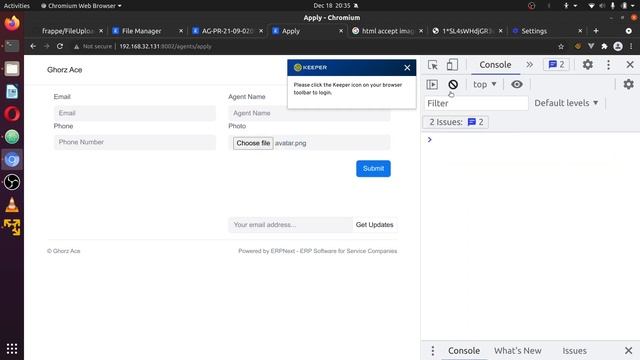
Task: Launch VLC media player from the dock
Action: (x=12, y=205)
